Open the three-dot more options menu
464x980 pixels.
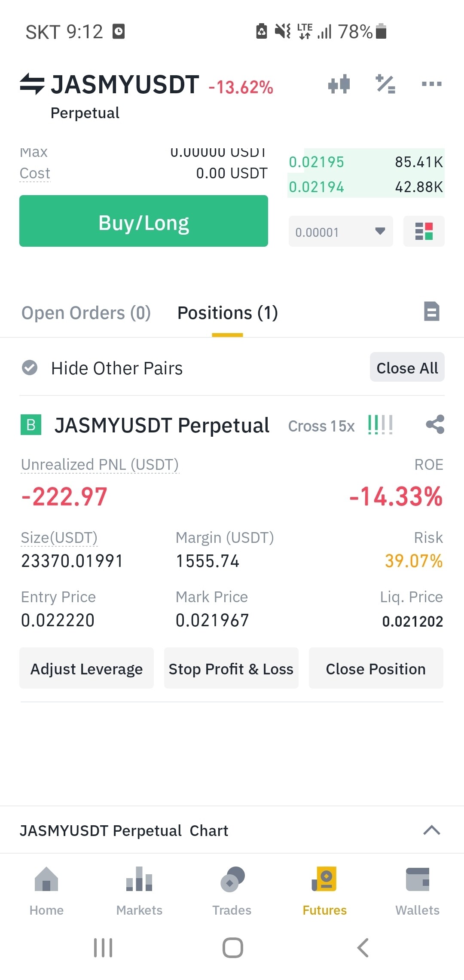click(431, 84)
